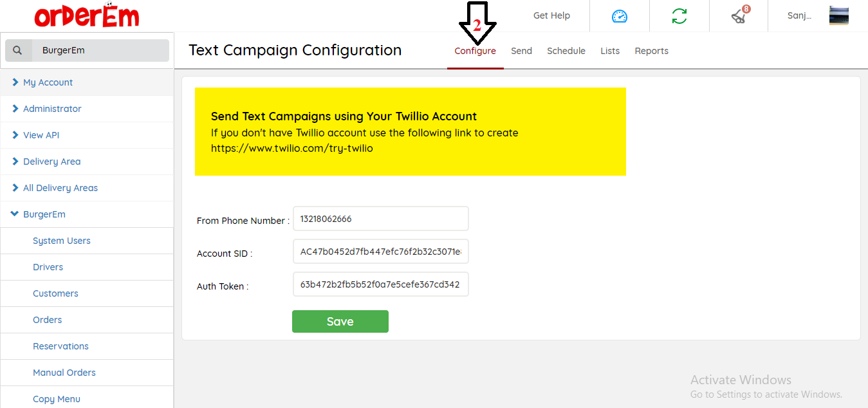Click the Get Help link
This screenshot has height=408, width=868.
click(551, 15)
